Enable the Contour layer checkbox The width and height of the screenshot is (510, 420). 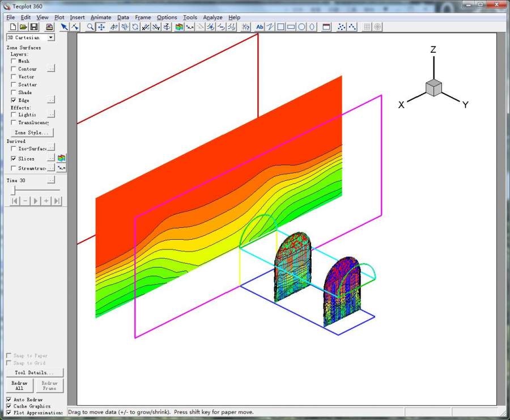click(14, 69)
